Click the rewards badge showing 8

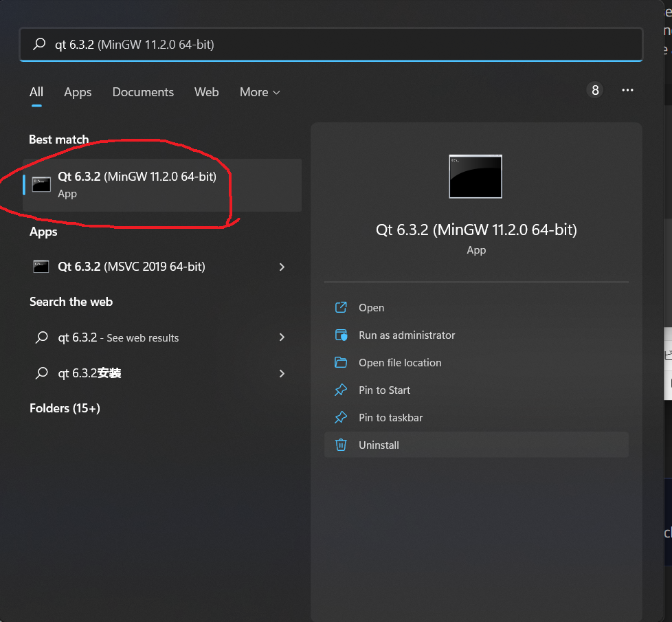(x=595, y=90)
